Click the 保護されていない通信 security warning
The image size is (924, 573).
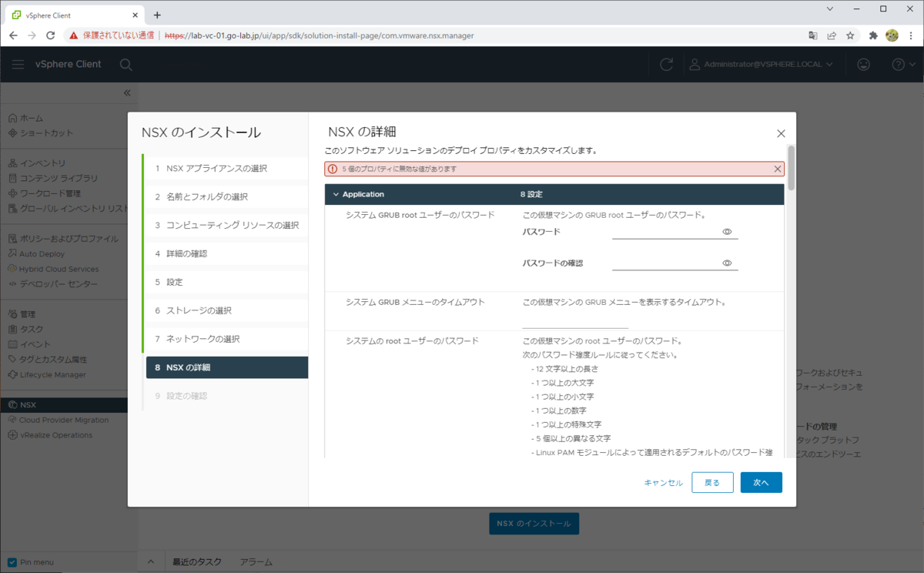coord(112,35)
